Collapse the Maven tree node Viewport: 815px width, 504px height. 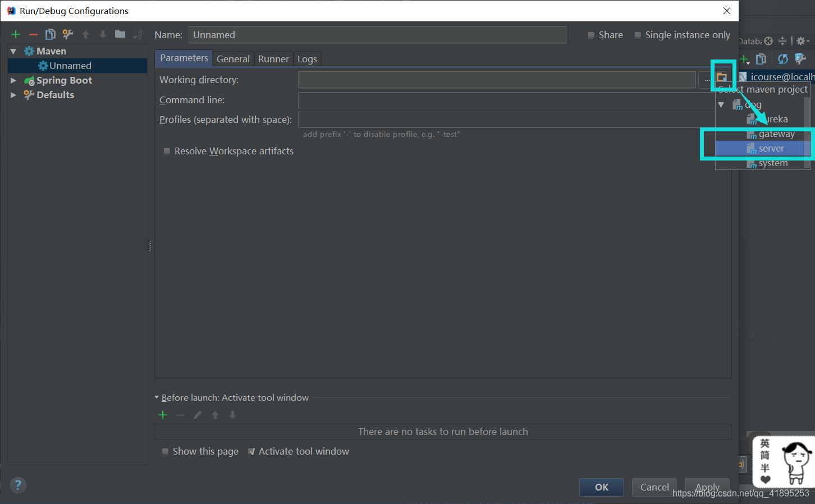point(13,51)
